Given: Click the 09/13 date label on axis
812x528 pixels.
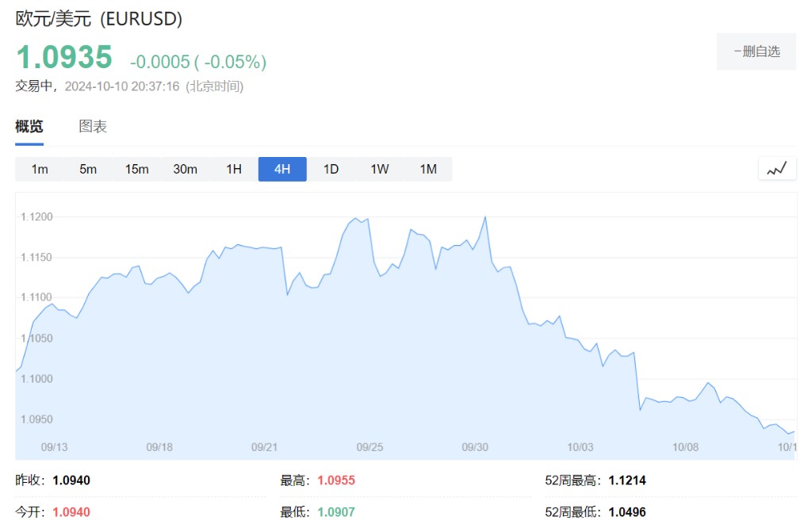Looking at the screenshot, I should tap(54, 447).
